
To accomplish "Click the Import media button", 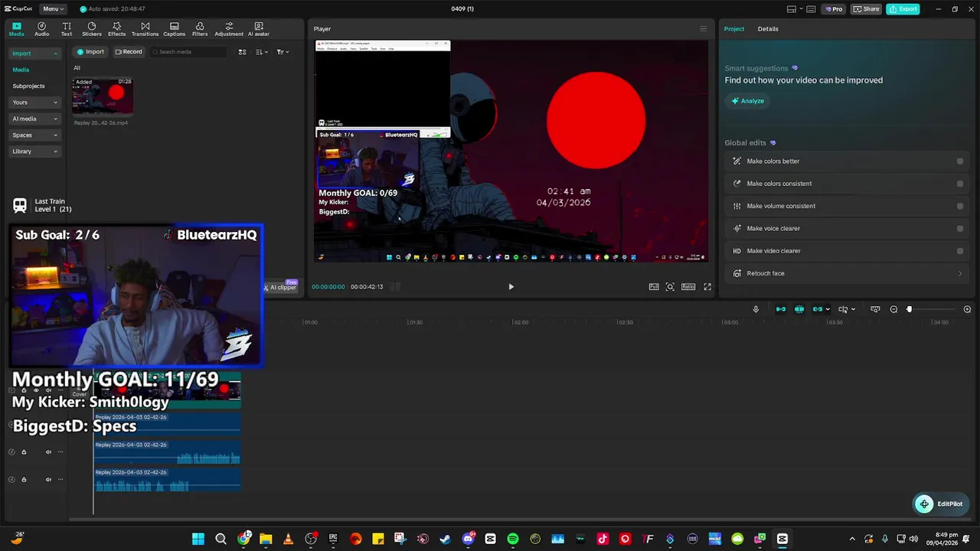I will [90, 52].
